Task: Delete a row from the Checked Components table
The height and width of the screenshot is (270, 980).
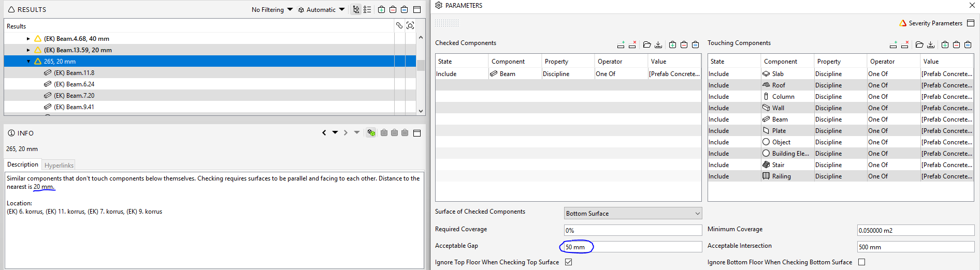Action: click(x=632, y=44)
